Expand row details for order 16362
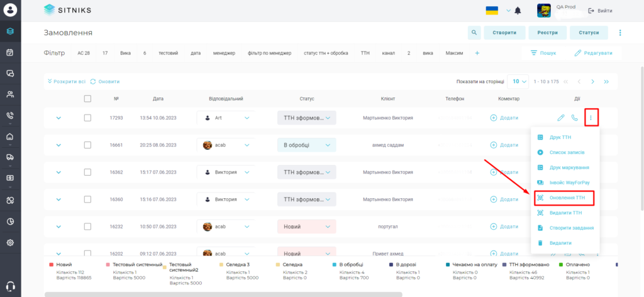Screen dimensions: 644x297 pos(58,172)
